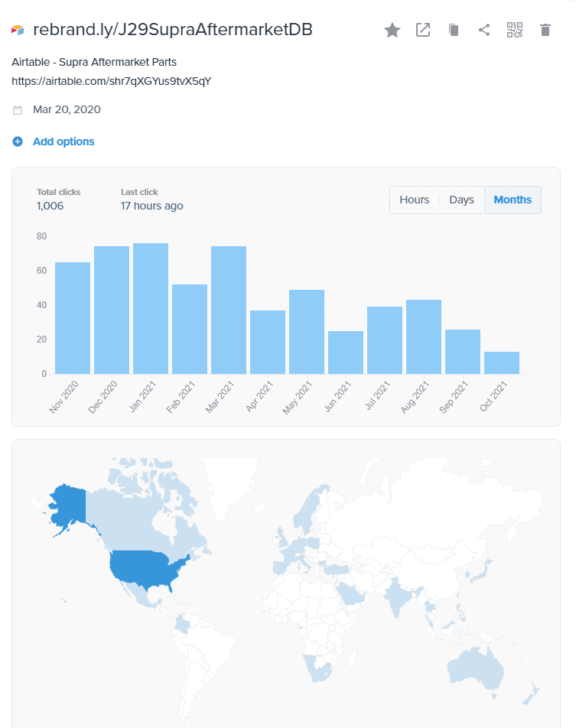The width and height of the screenshot is (576, 728).
Task: Click the Oct 2021 bar in chart
Action: point(502,362)
